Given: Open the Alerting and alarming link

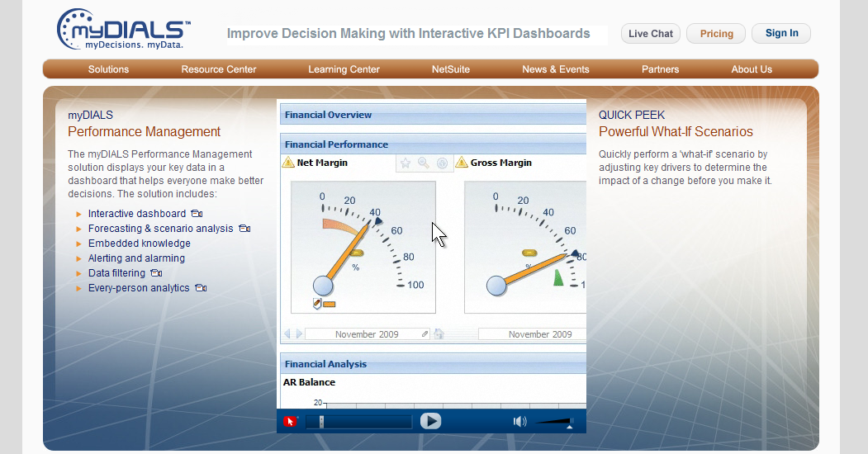Looking at the screenshot, I should click(x=136, y=258).
